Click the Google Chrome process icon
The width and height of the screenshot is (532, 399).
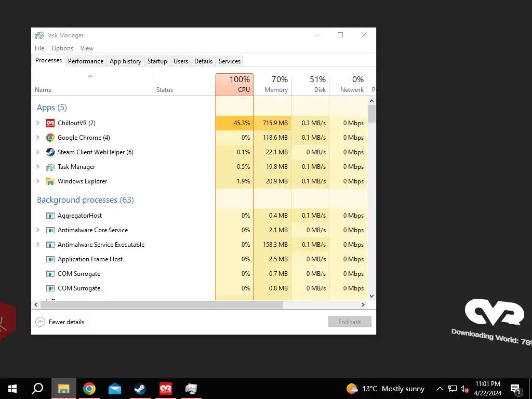point(50,137)
